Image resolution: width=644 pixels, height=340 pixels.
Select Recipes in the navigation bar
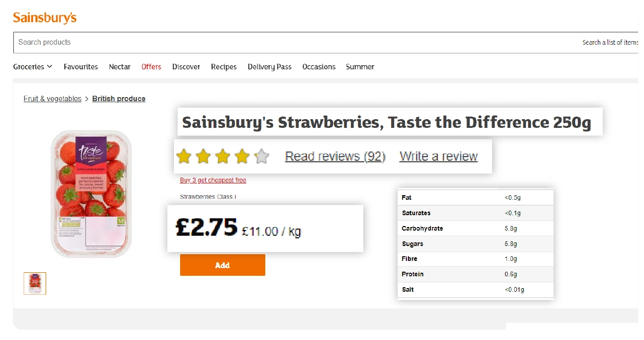tap(224, 67)
